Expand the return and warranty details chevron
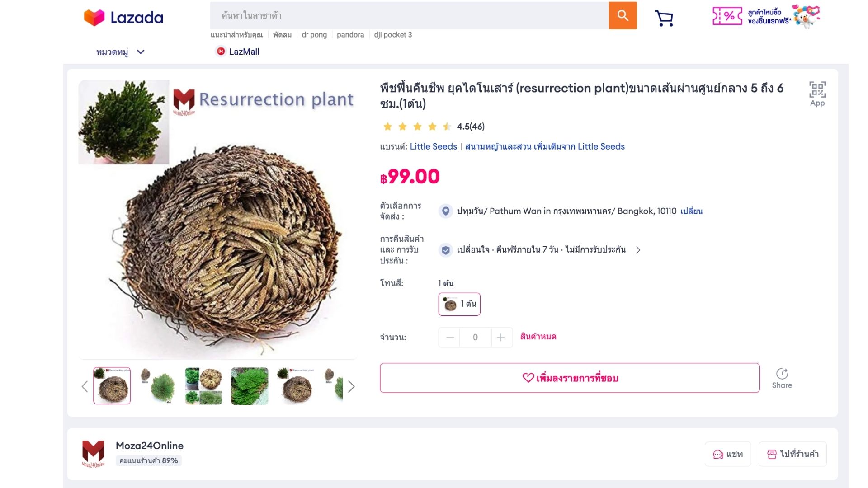 (638, 250)
